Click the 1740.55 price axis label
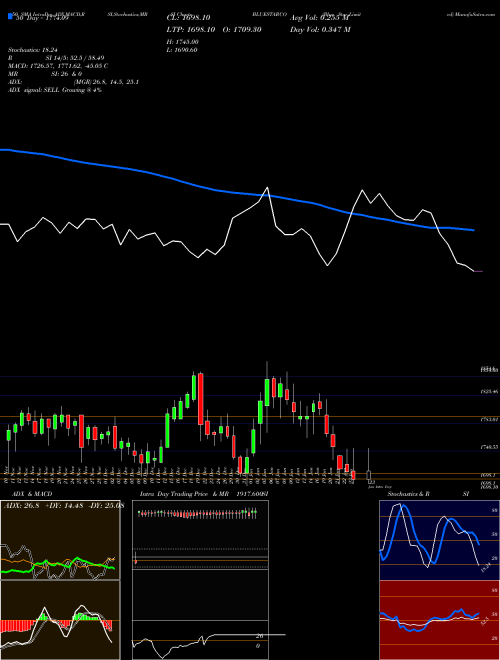The height and width of the screenshot is (660, 500). pos(489,447)
